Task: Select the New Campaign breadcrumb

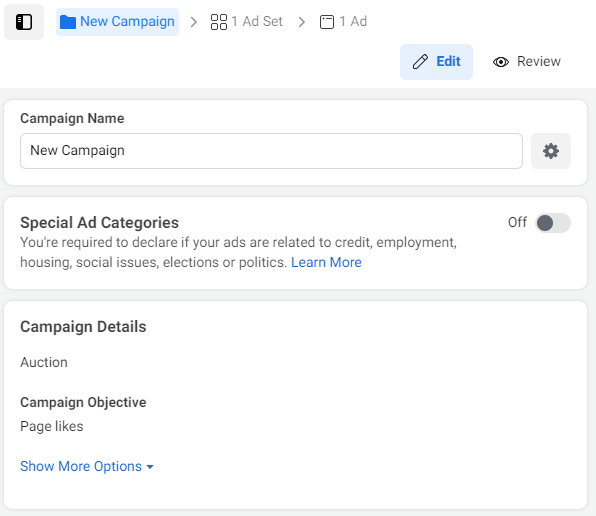Action: [x=117, y=22]
